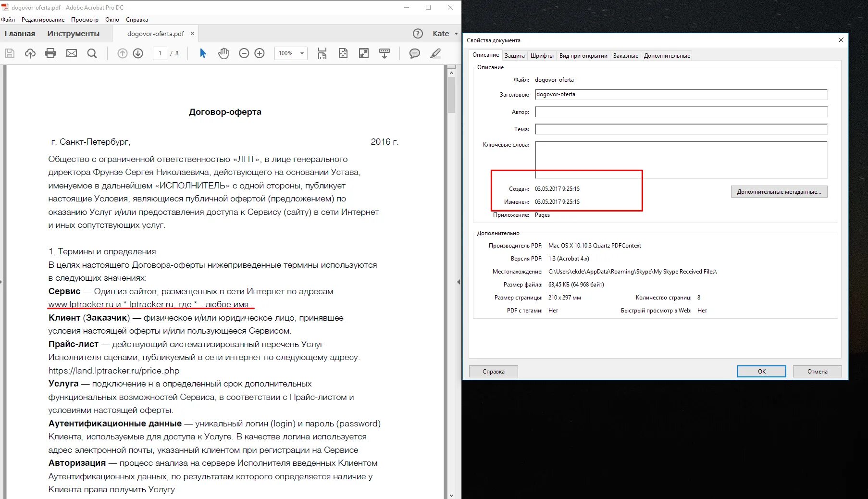
Task: Zoom in with the plus icon
Action: tap(260, 53)
